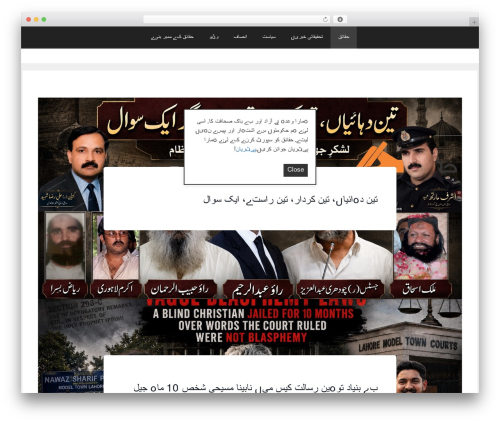Follow the blue Patreon link in the popup
Image resolution: width=500 pixels, height=423 pixels.
click(246, 150)
